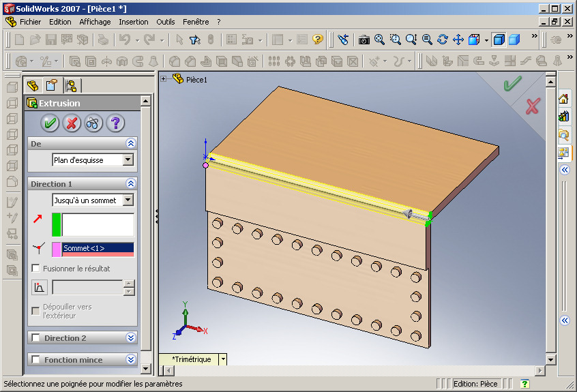Click the Select arrow cursor tool
Viewport: 577px width, 392px height.
179,40
